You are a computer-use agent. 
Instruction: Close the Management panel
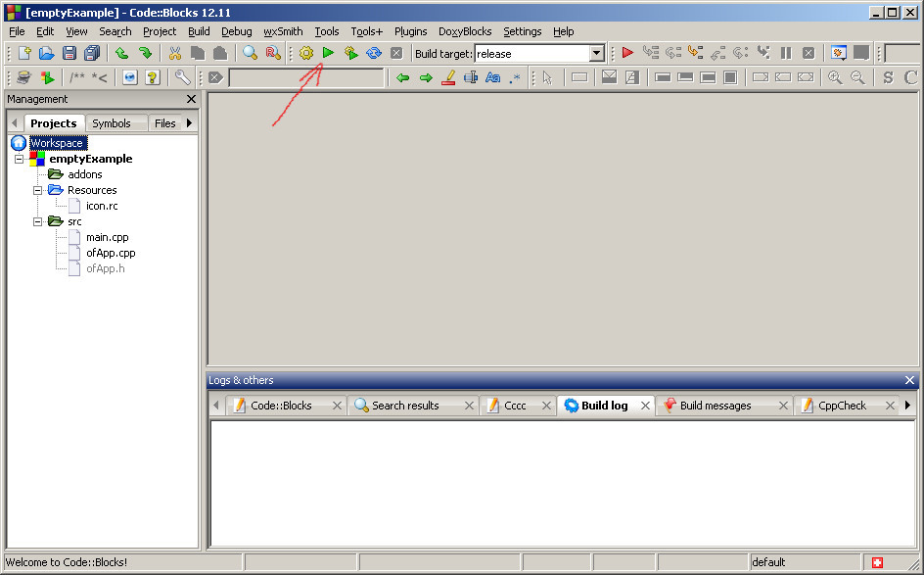tap(191, 99)
